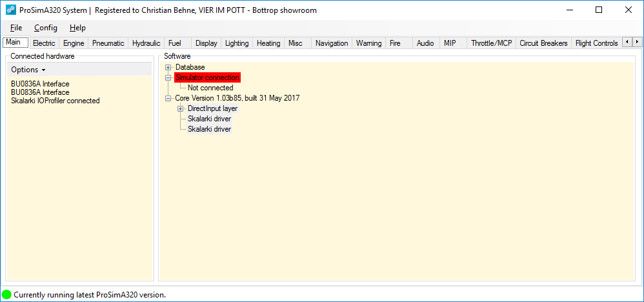Switch to the Warning tab
644x302 pixels.
coord(369,43)
